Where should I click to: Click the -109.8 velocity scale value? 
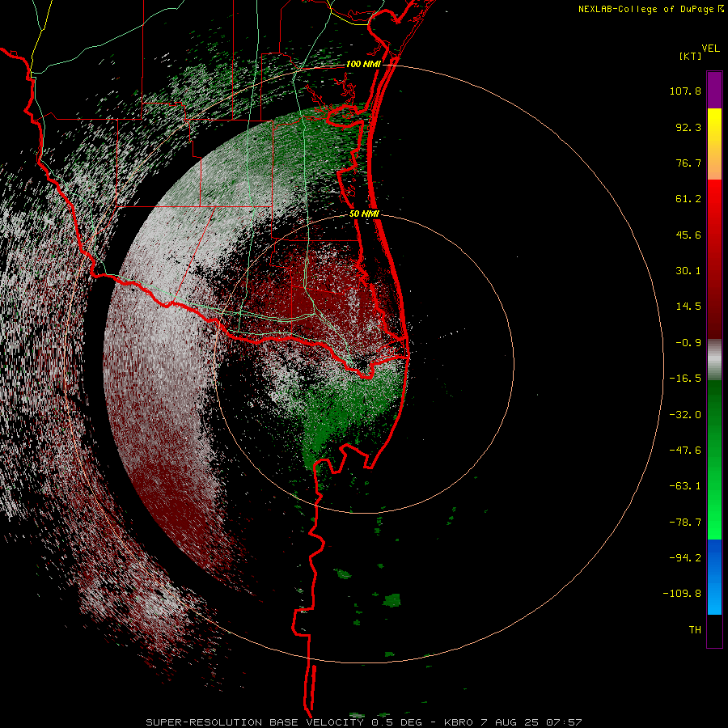coord(682,594)
